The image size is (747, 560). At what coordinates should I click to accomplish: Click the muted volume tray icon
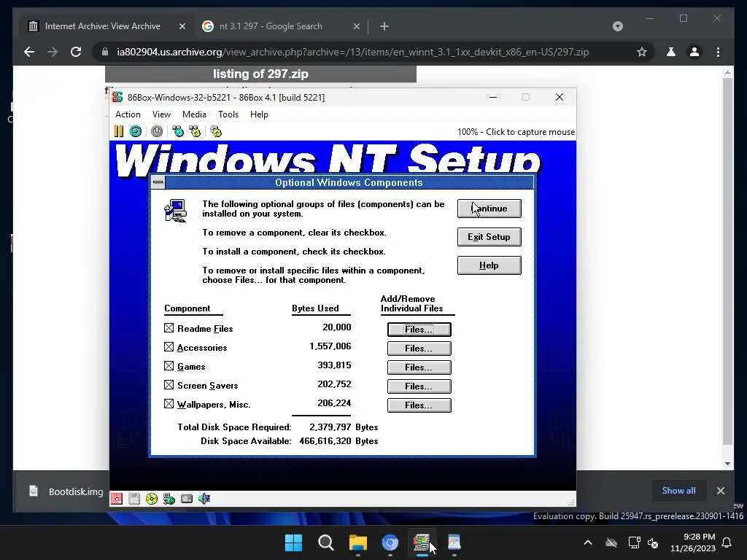(653, 542)
